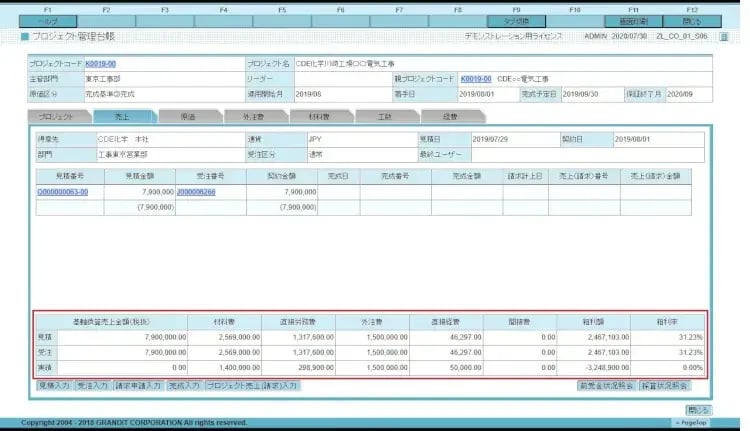
Task: Open order number J000006266 link
Action: (196, 190)
